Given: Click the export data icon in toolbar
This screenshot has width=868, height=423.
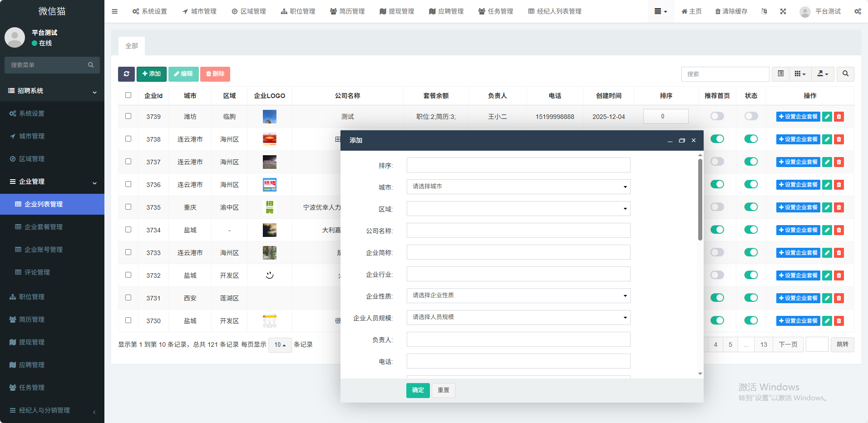Looking at the screenshot, I should click(x=823, y=74).
